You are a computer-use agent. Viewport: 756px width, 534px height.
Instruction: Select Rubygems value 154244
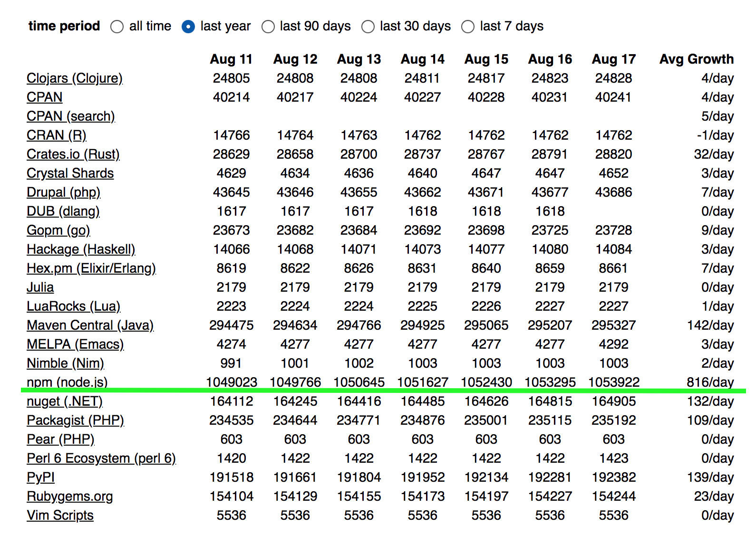pyautogui.click(x=614, y=496)
